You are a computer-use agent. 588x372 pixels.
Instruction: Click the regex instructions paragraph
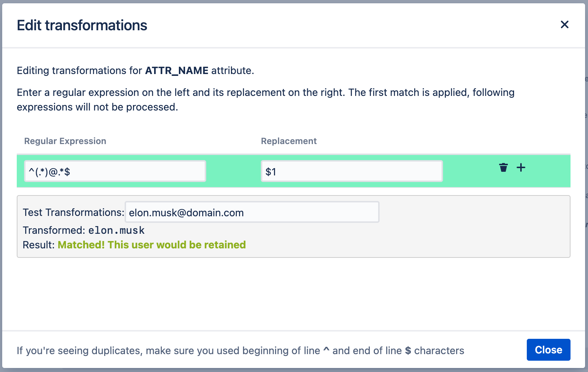pos(265,100)
